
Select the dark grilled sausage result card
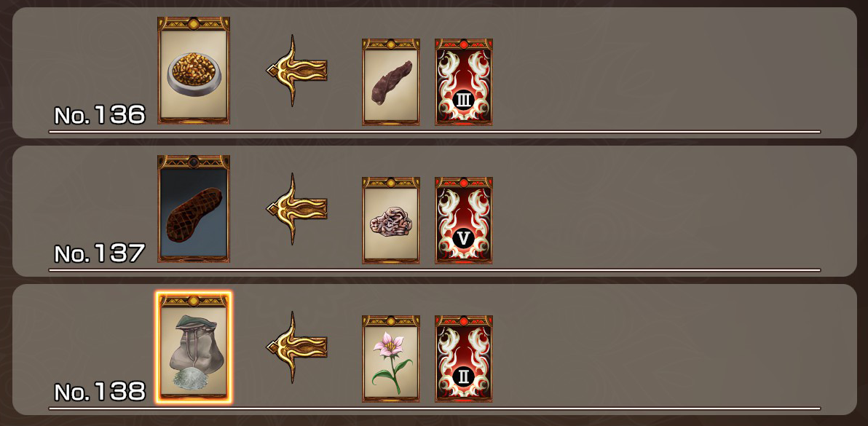point(194,208)
